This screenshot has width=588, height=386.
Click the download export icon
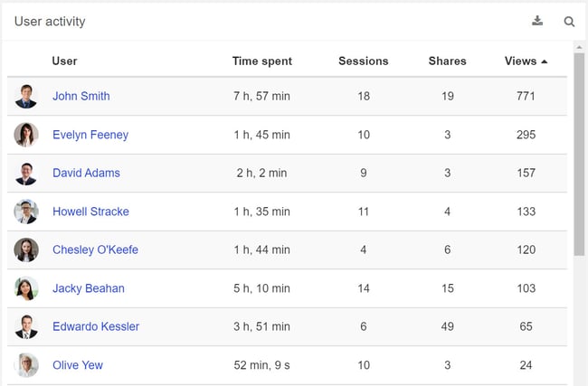[537, 21]
